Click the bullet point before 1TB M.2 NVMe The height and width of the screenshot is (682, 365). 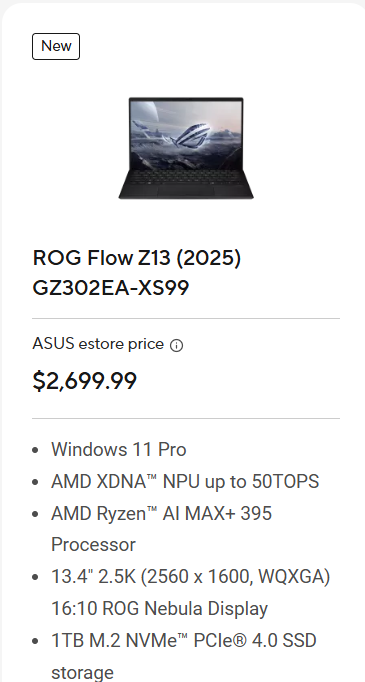click(36, 641)
